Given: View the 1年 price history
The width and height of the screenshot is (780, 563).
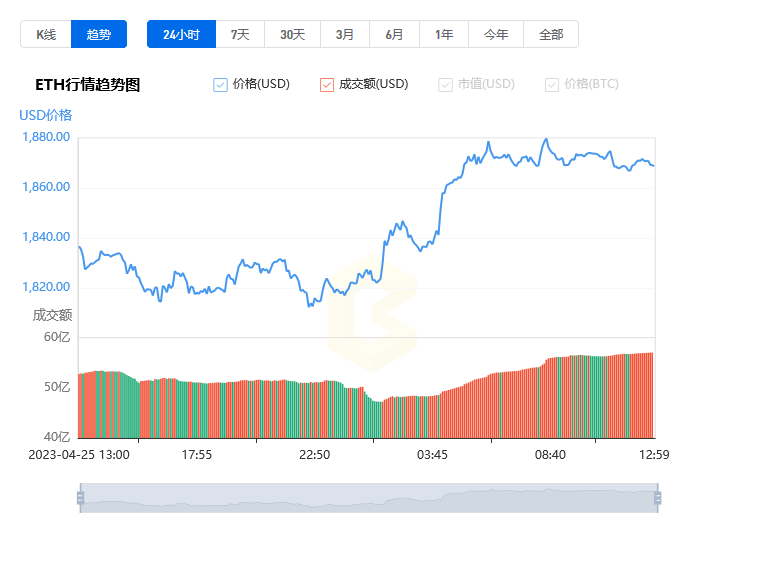Looking at the screenshot, I should [x=444, y=34].
